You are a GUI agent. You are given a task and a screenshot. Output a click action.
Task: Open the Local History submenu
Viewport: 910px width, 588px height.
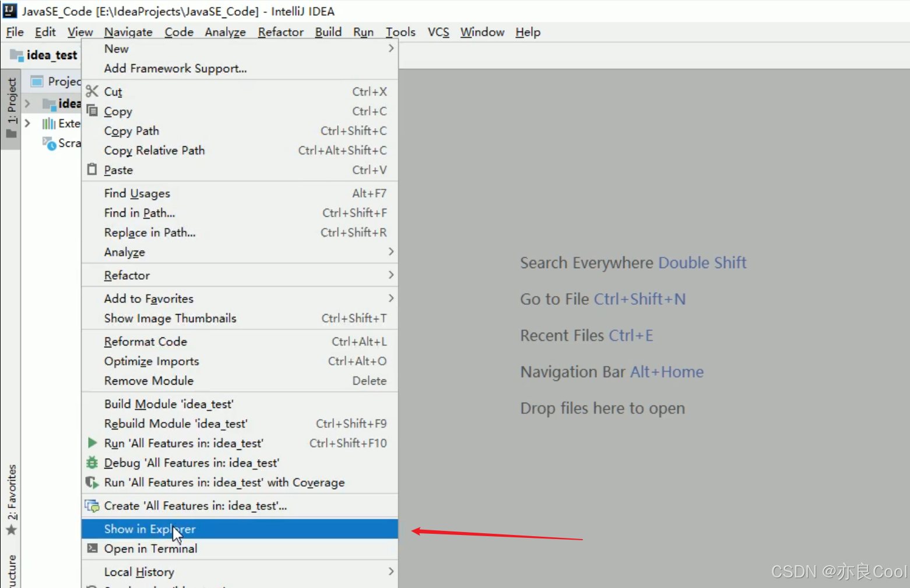[240, 572]
